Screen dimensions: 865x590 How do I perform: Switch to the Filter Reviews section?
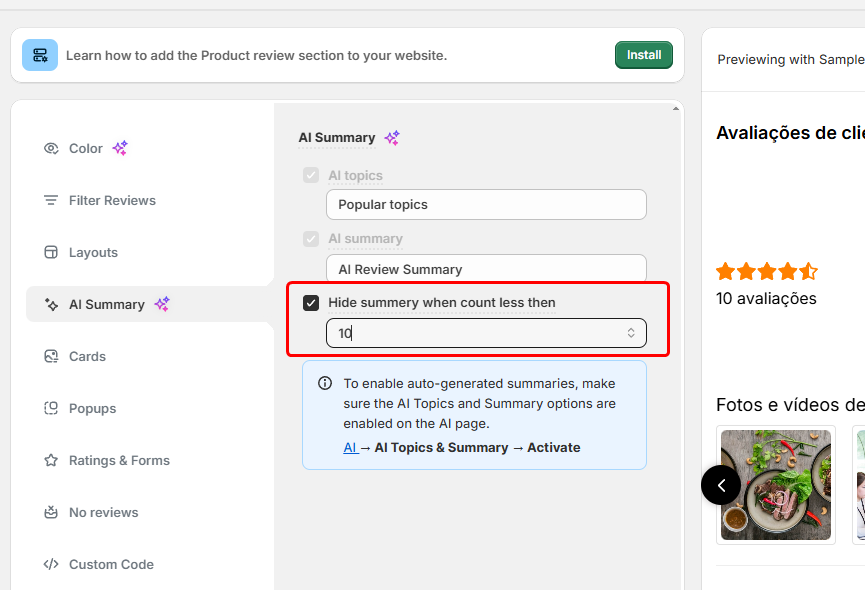(112, 201)
